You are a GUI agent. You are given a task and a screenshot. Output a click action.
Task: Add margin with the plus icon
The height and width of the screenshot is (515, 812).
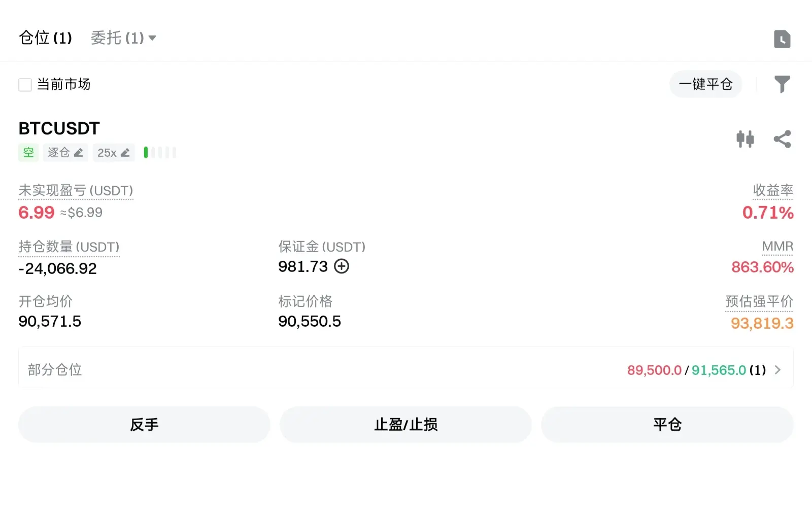(x=342, y=266)
